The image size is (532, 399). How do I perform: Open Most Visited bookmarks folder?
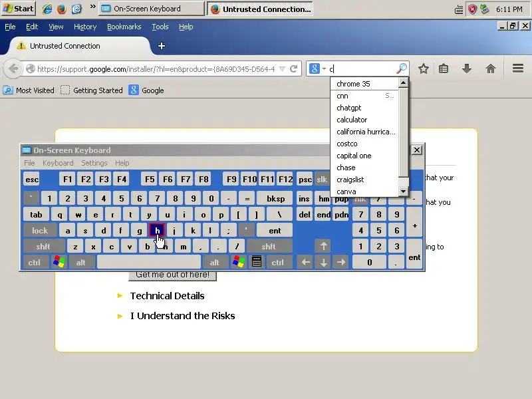coord(29,90)
